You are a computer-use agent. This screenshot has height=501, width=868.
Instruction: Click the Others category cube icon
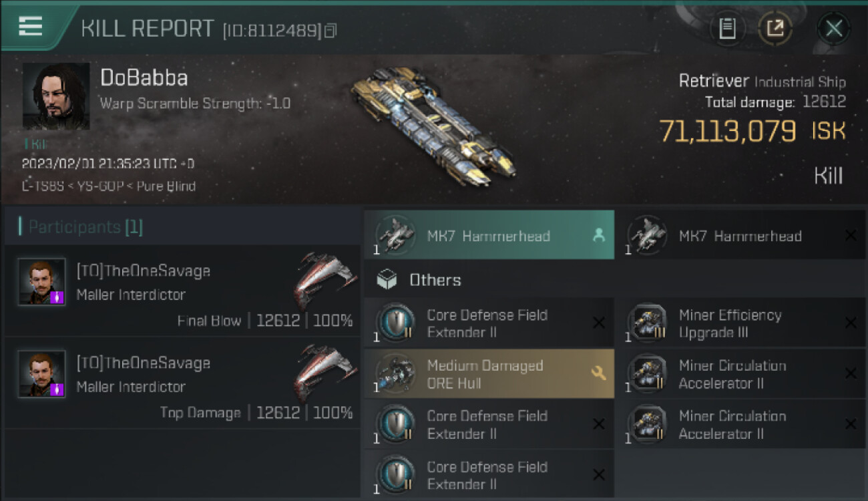tap(387, 280)
